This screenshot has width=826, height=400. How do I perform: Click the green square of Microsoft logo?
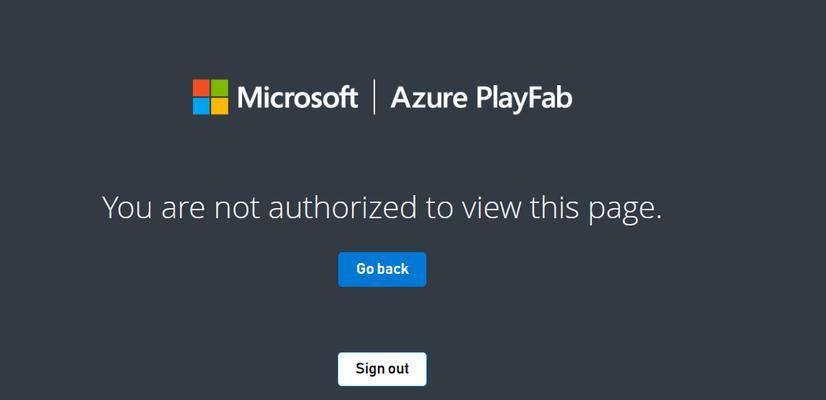coord(220,87)
